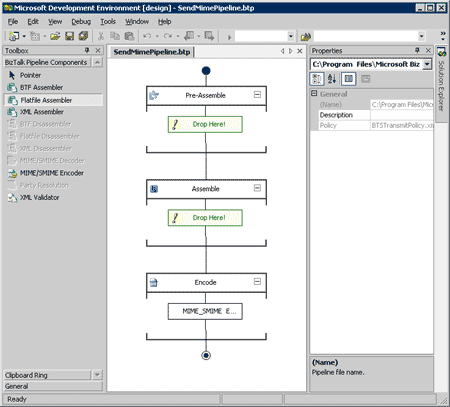The height and width of the screenshot is (407, 450).
Task: Open the New Project icon dropdown arrow
Action: click(x=24, y=36)
